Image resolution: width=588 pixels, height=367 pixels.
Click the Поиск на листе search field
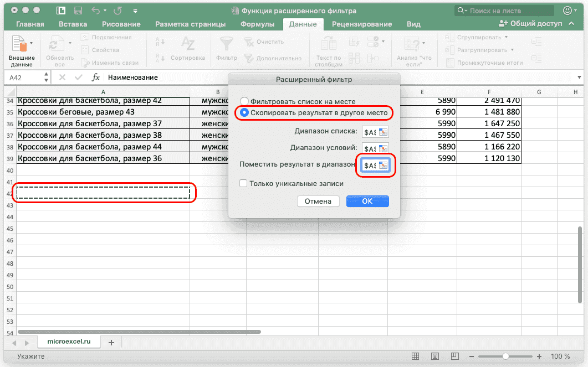509,11
